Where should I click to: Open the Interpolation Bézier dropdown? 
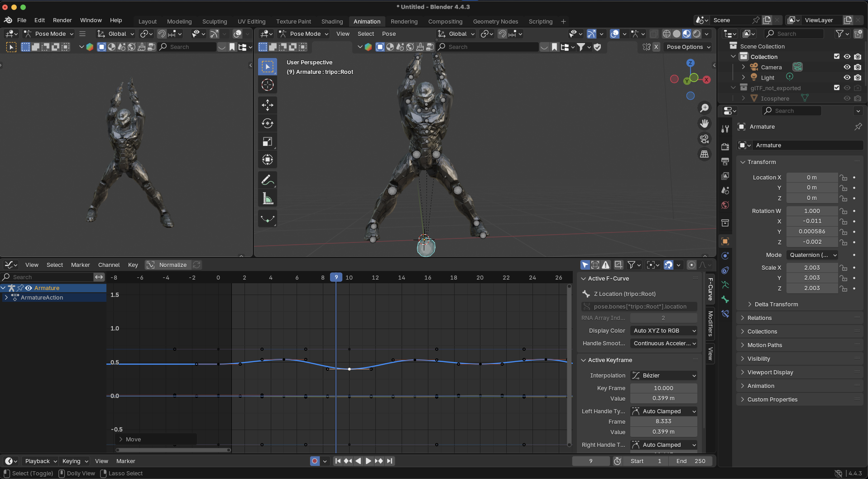664,375
